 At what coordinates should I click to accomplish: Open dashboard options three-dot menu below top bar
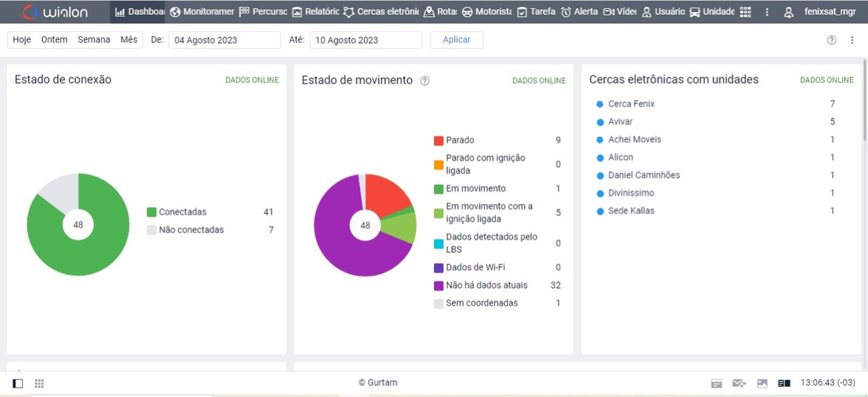click(852, 40)
